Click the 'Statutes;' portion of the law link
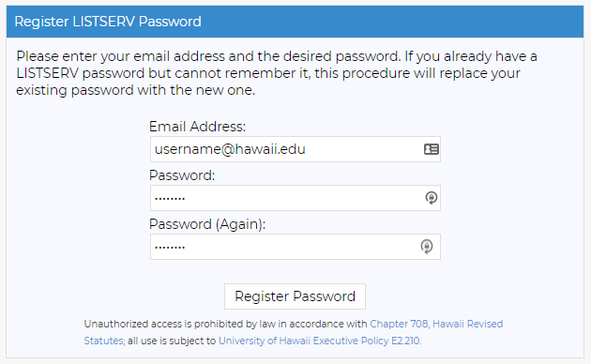 pyautogui.click(x=104, y=341)
